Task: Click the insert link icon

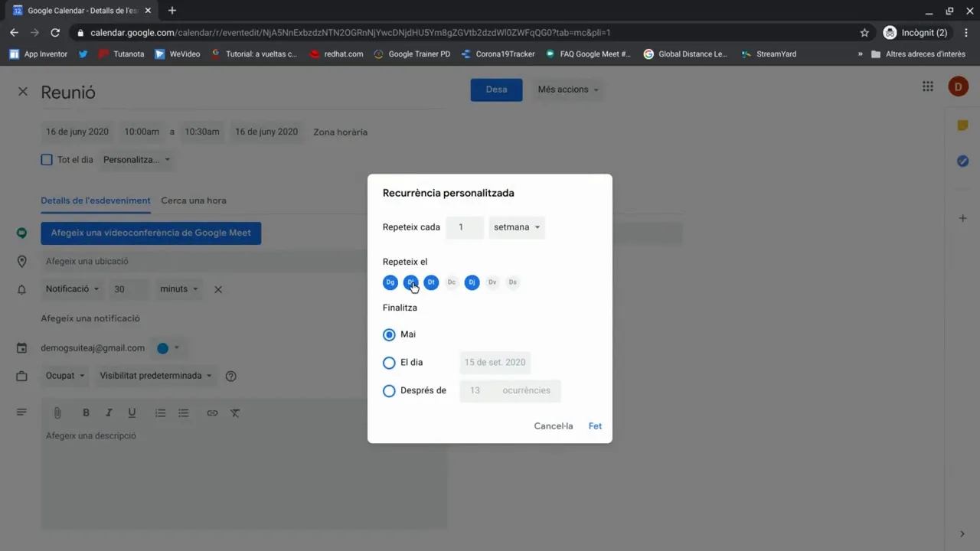Action: tap(212, 413)
